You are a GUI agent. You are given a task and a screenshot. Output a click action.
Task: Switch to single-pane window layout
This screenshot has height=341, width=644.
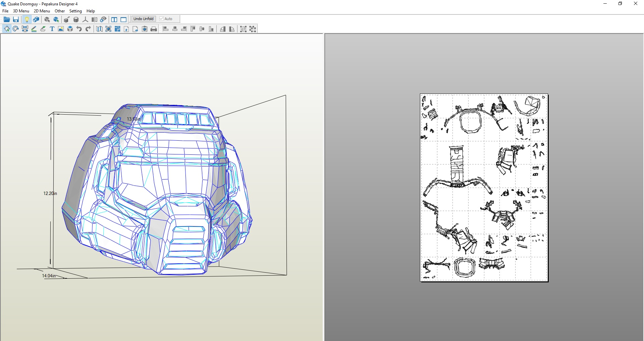coord(123,19)
